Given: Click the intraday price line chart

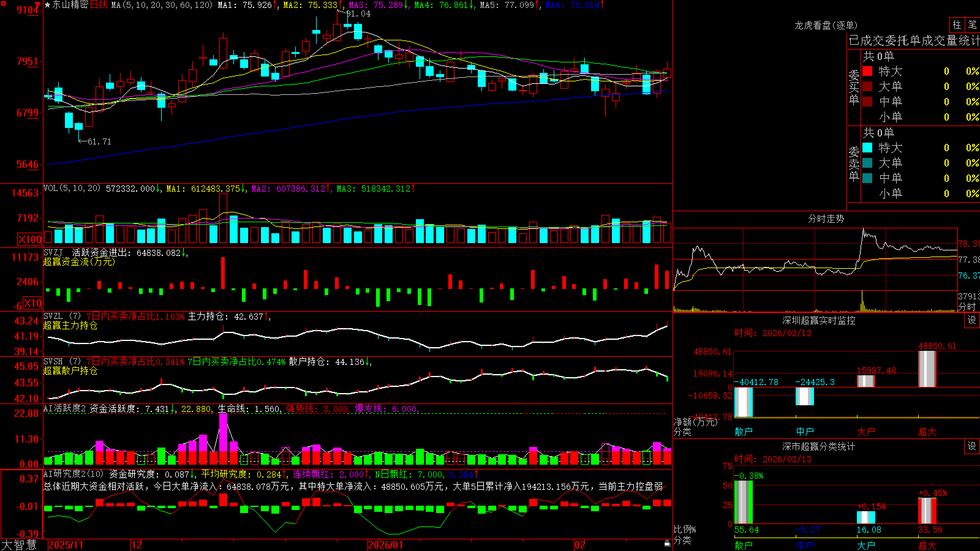Looking at the screenshot, I should (815, 259).
